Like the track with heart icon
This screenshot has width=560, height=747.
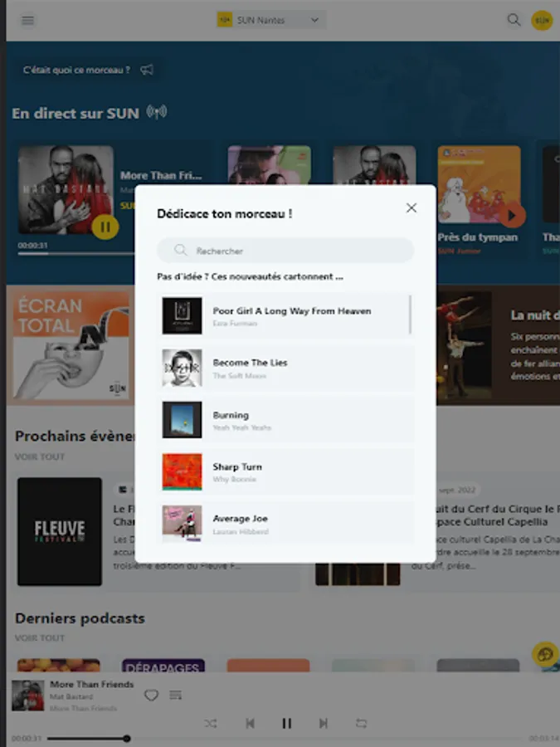tap(151, 696)
